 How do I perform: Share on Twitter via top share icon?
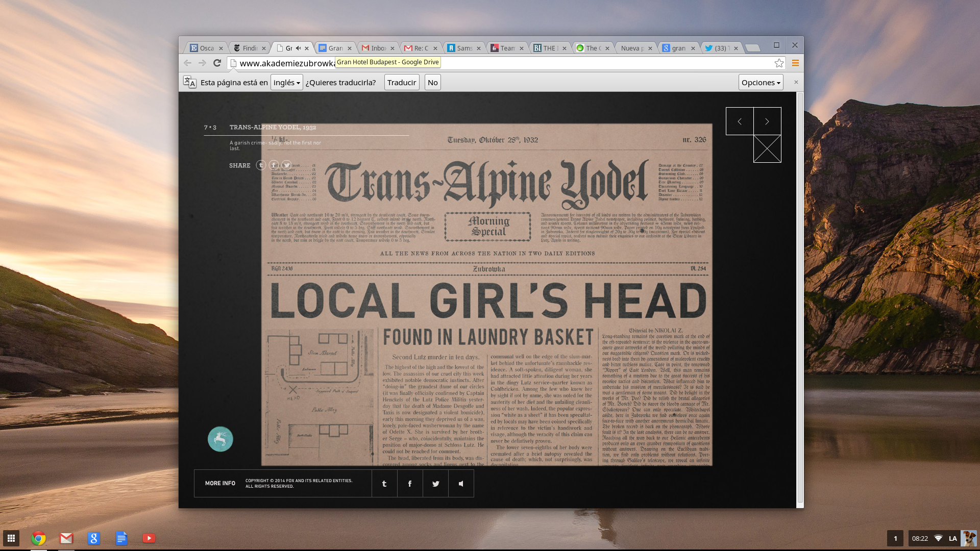pyautogui.click(x=286, y=165)
